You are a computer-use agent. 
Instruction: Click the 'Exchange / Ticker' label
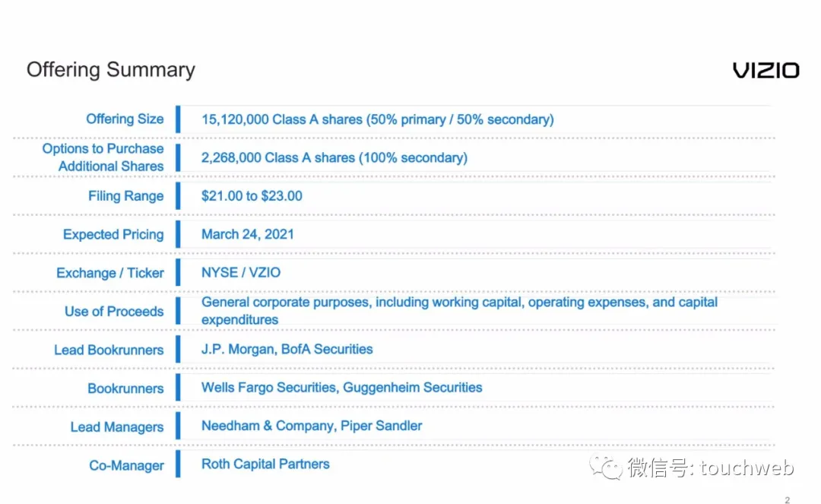click(x=110, y=273)
